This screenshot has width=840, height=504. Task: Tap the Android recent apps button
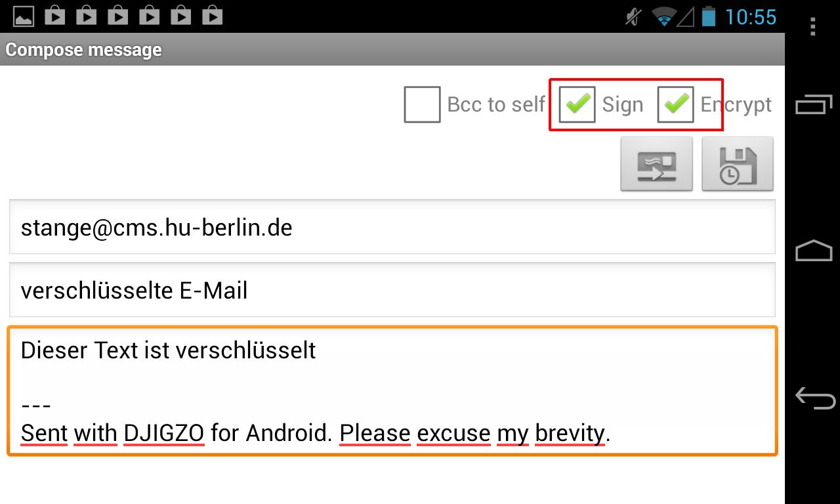point(814,104)
